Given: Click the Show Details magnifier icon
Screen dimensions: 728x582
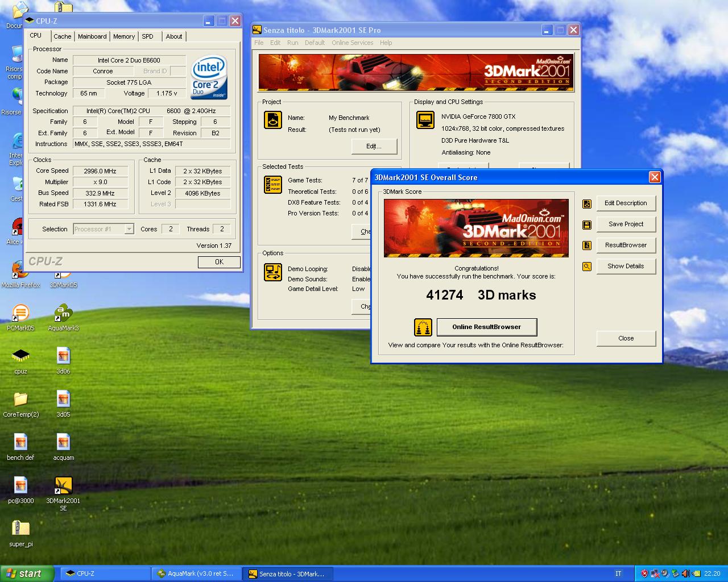Looking at the screenshot, I should [587, 267].
